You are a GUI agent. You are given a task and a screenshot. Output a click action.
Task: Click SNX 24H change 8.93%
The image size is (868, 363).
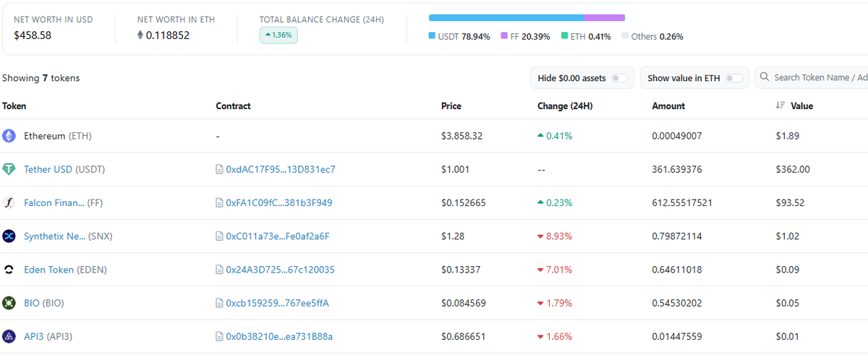tap(559, 236)
